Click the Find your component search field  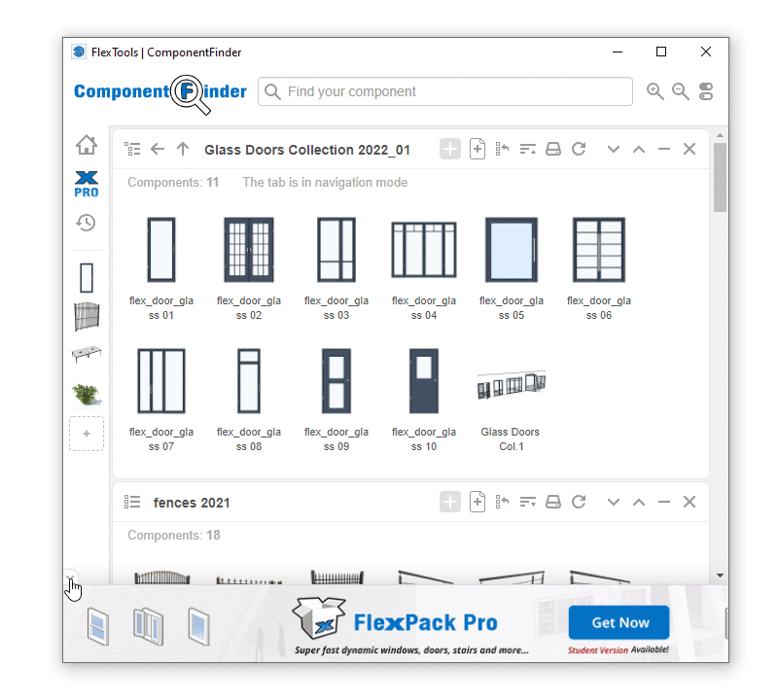point(445,91)
